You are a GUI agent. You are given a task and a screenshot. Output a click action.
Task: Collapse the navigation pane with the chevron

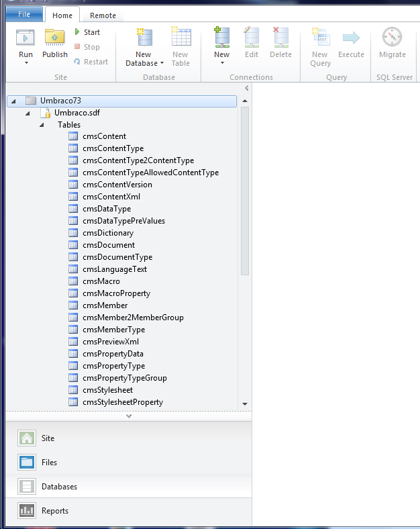point(247,88)
